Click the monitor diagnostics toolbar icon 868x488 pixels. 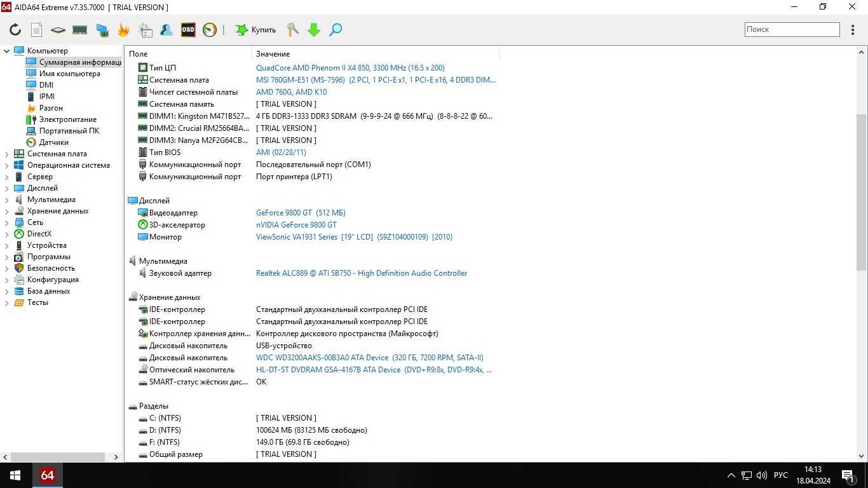point(102,30)
